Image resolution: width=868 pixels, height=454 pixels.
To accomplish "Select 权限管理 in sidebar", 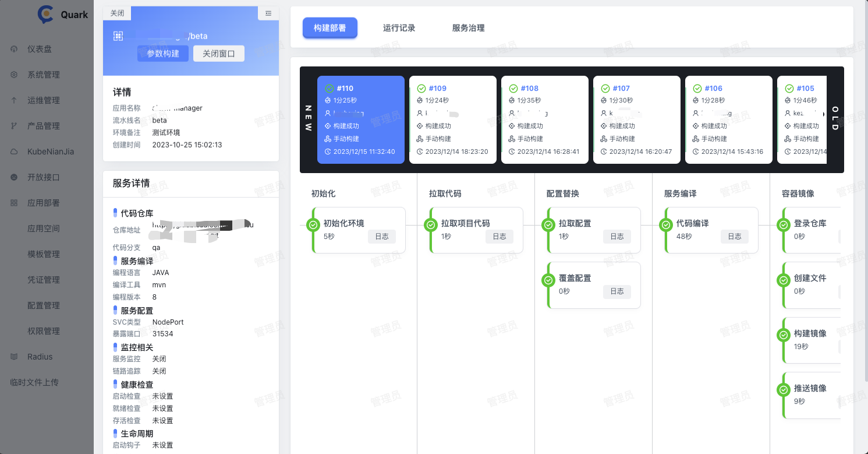I will pyautogui.click(x=44, y=331).
